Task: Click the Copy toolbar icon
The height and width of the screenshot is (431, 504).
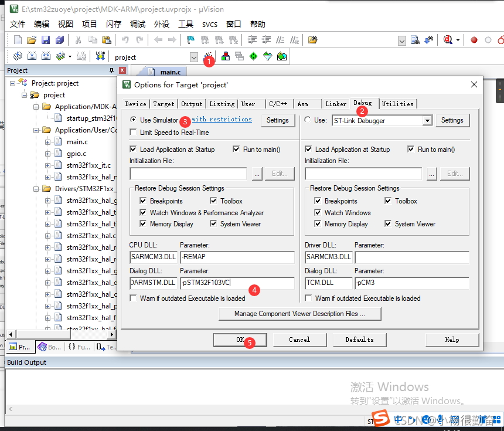Action: pos(93,40)
